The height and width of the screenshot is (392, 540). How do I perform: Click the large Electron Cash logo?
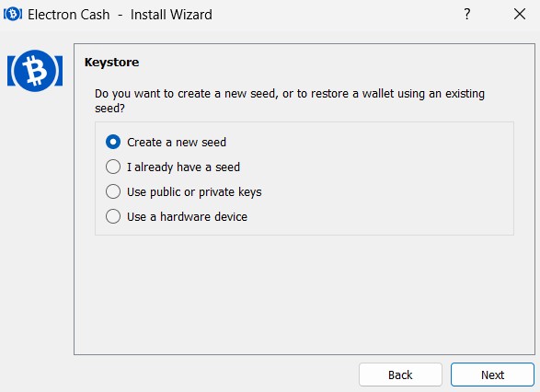coord(35,71)
